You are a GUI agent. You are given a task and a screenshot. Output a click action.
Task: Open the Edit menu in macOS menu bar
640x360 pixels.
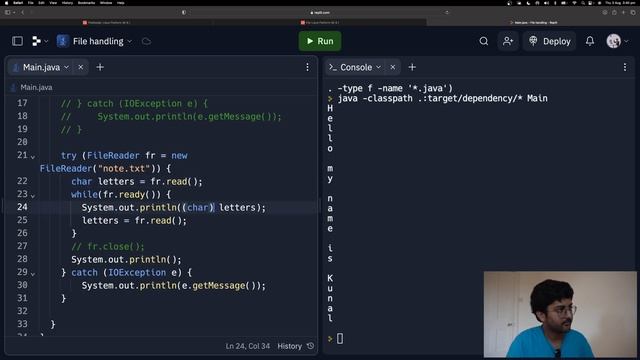41,3
